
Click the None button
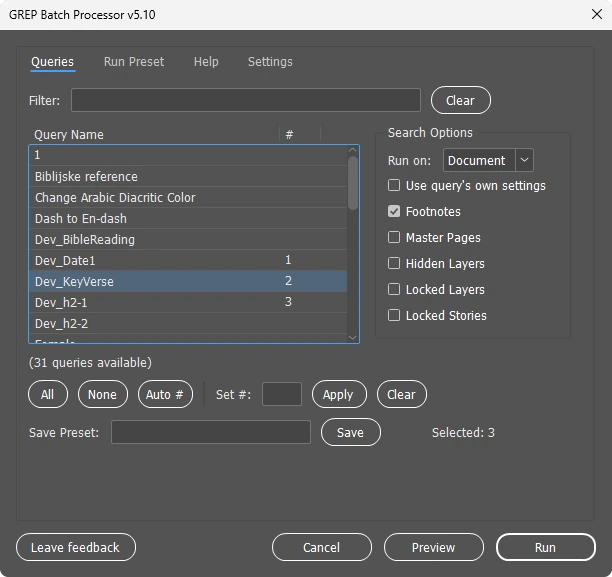click(103, 394)
